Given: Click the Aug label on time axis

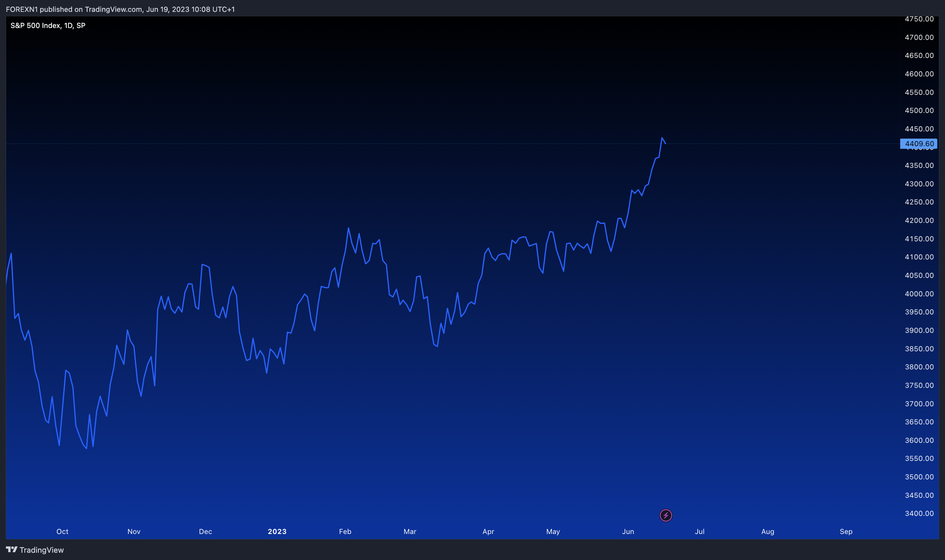Looking at the screenshot, I should click(x=768, y=532).
